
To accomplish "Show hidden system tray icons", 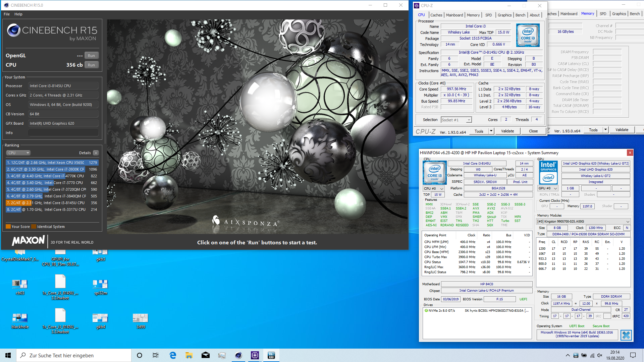I will pos(568,355).
